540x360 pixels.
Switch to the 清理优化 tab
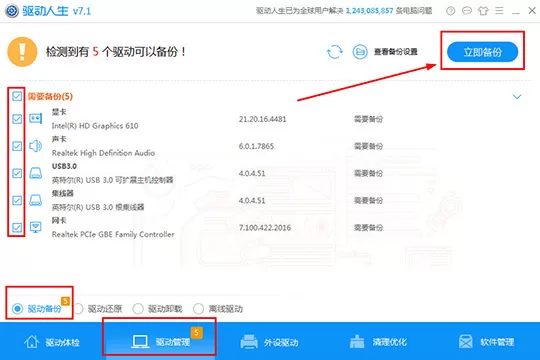(378, 342)
